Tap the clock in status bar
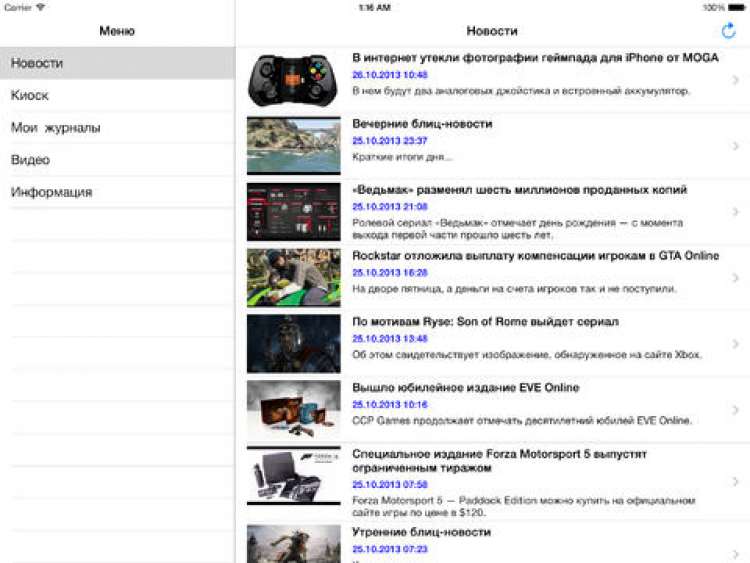This screenshot has width=750, height=563. [x=375, y=8]
